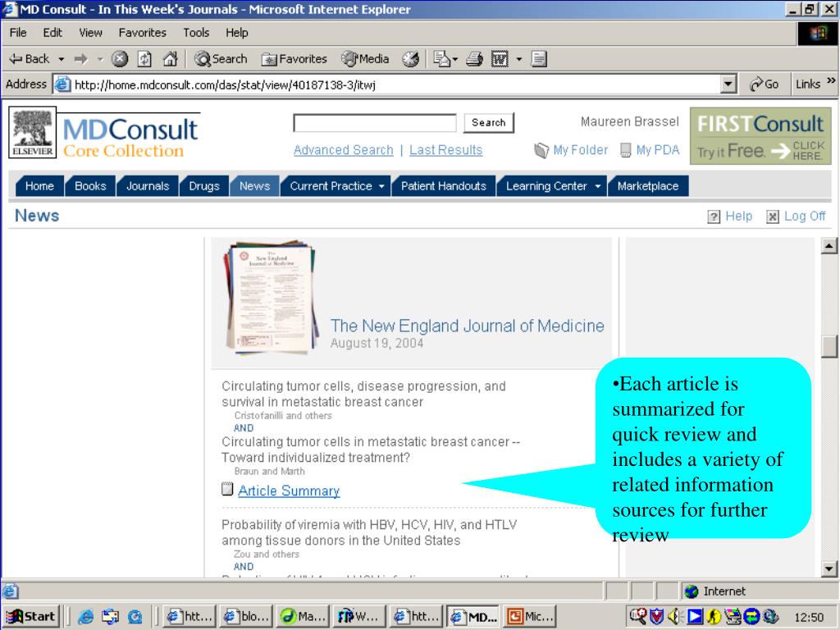Stop page loading with the Stop icon
The image size is (840, 630).
pos(120,59)
